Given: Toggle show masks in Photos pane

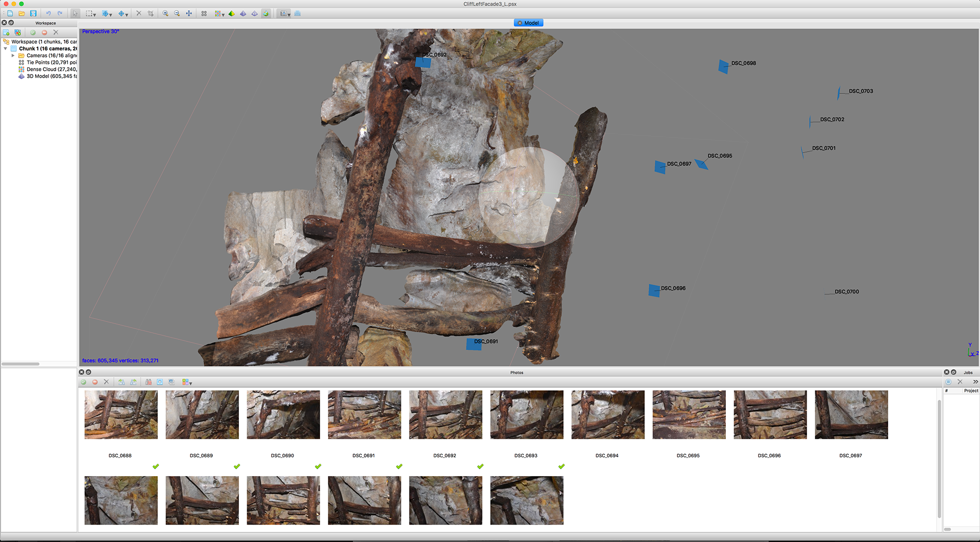Looking at the screenshot, I should (160, 382).
